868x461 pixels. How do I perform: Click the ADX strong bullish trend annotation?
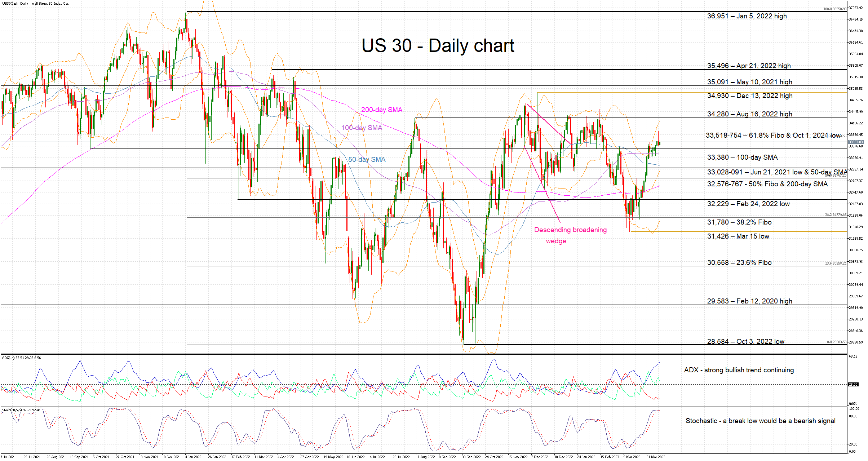pyautogui.click(x=739, y=370)
